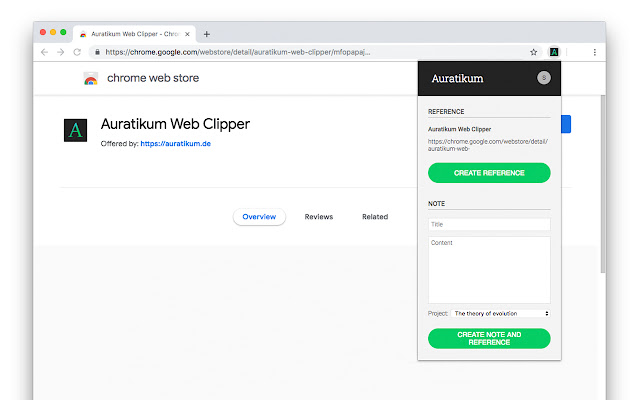Click the URL in the address bar
This screenshot has height=400, width=640.
coord(238,52)
